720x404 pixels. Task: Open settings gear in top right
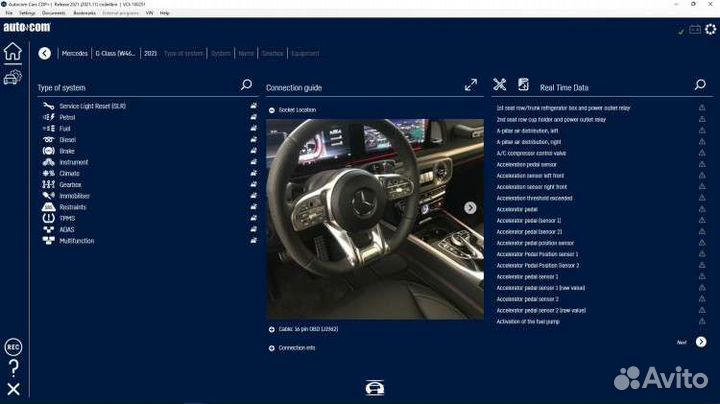pos(710,29)
